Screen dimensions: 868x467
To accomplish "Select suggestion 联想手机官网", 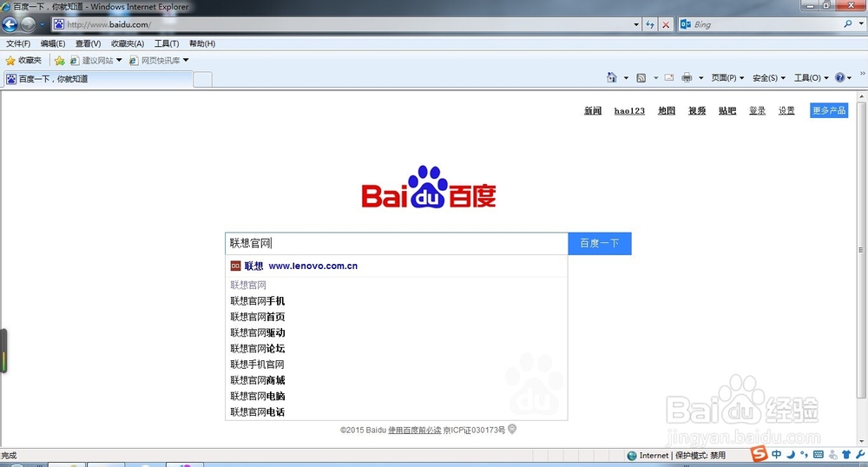I will 397,365.
